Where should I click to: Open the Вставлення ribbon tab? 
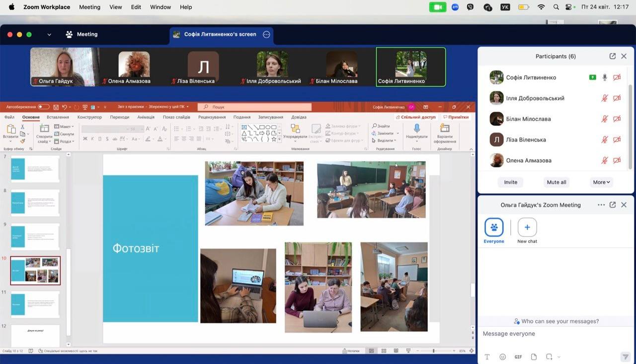tap(58, 117)
